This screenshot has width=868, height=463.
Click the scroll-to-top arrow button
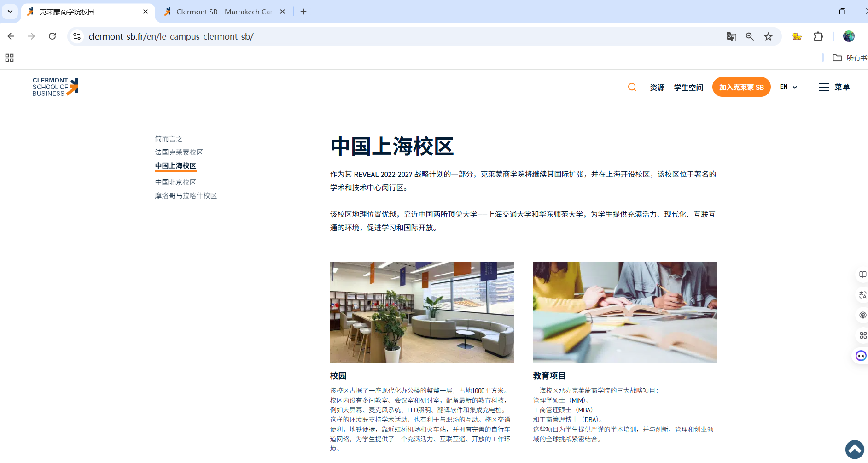[855, 450]
